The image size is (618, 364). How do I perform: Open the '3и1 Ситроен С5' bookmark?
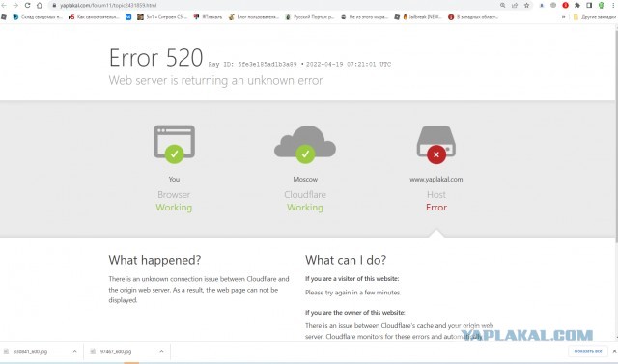point(161,17)
